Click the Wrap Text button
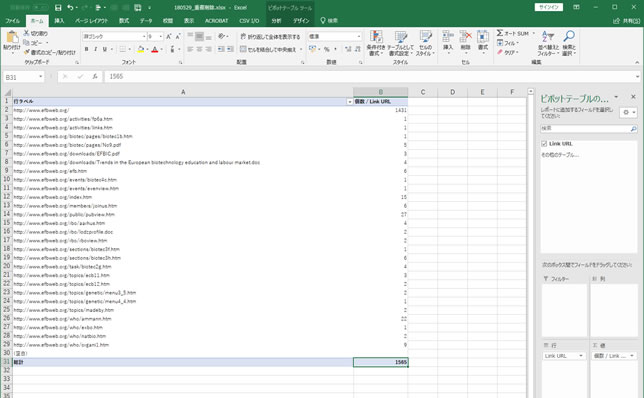Viewport: 644px width, 398px height. click(x=270, y=37)
